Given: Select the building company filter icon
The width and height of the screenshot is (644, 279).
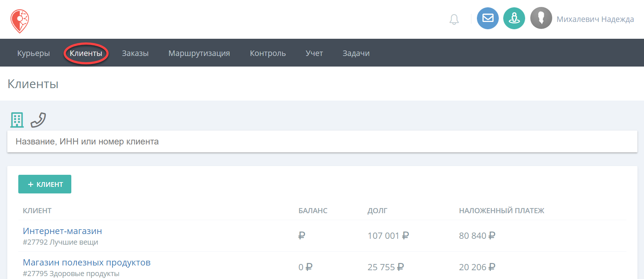Looking at the screenshot, I should click(17, 120).
